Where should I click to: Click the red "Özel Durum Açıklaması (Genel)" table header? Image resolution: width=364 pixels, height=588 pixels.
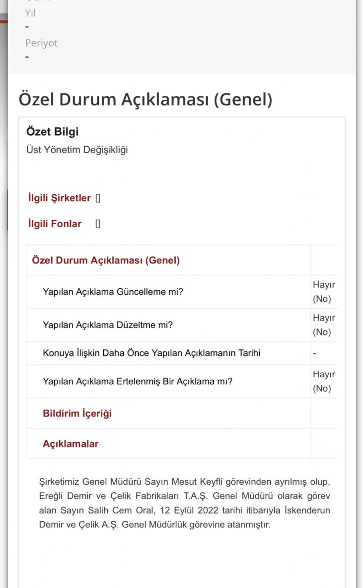coord(106,260)
